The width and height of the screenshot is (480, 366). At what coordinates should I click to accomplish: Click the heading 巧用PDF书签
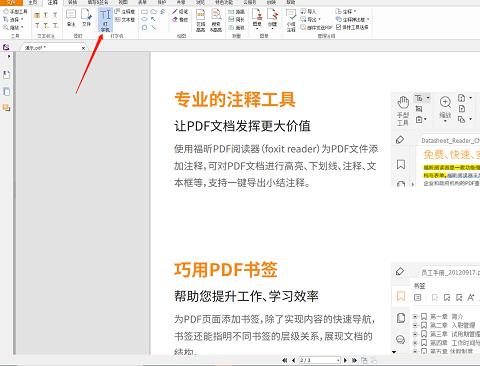point(226,270)
